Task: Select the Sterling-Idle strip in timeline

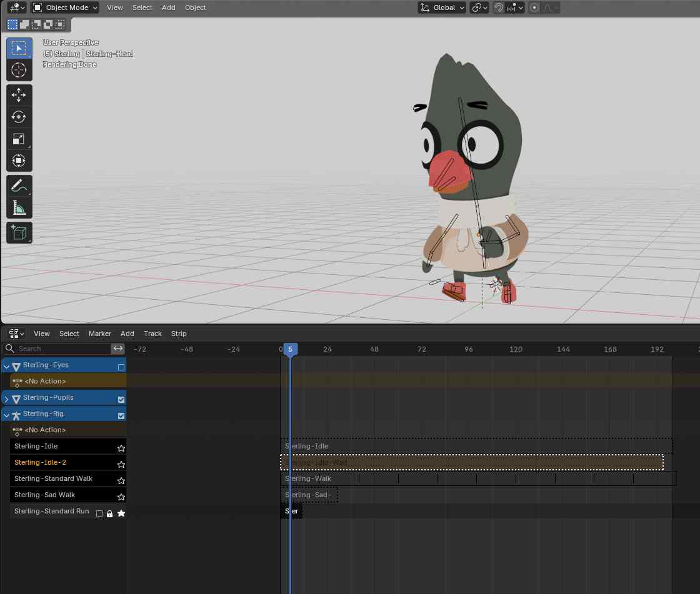Action: 476,446
